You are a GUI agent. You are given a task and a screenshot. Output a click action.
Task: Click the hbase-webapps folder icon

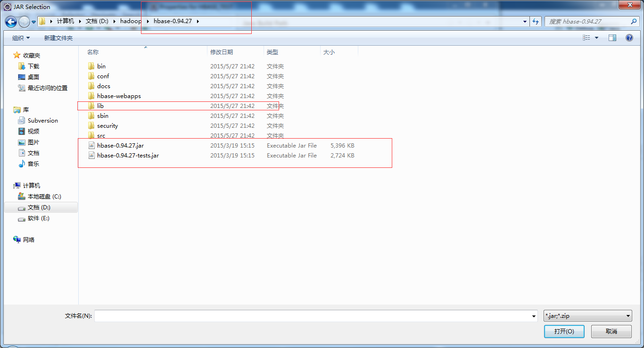point(91,96)
